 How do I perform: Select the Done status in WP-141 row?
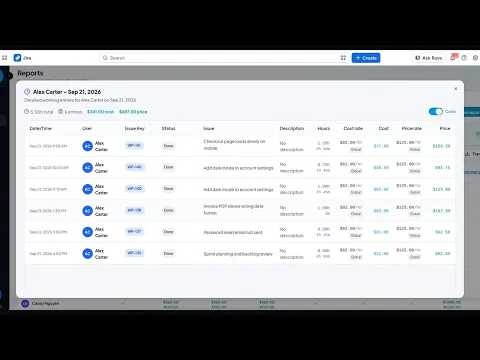168,146
